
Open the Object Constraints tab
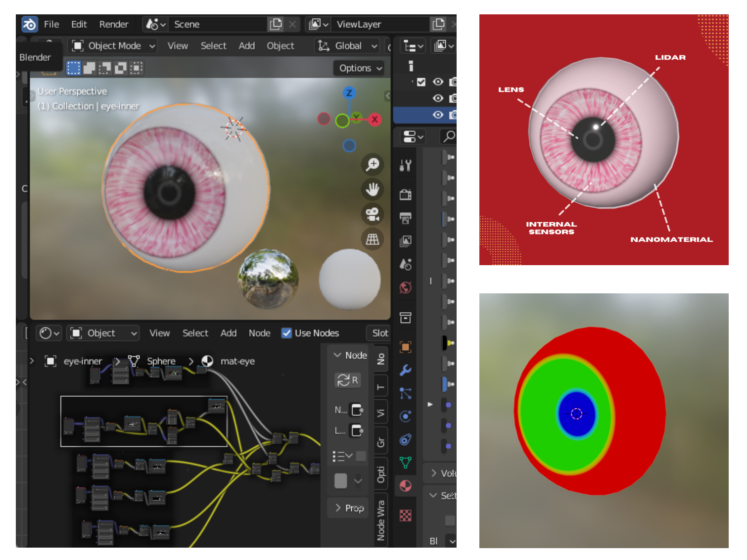coord(406,440)
